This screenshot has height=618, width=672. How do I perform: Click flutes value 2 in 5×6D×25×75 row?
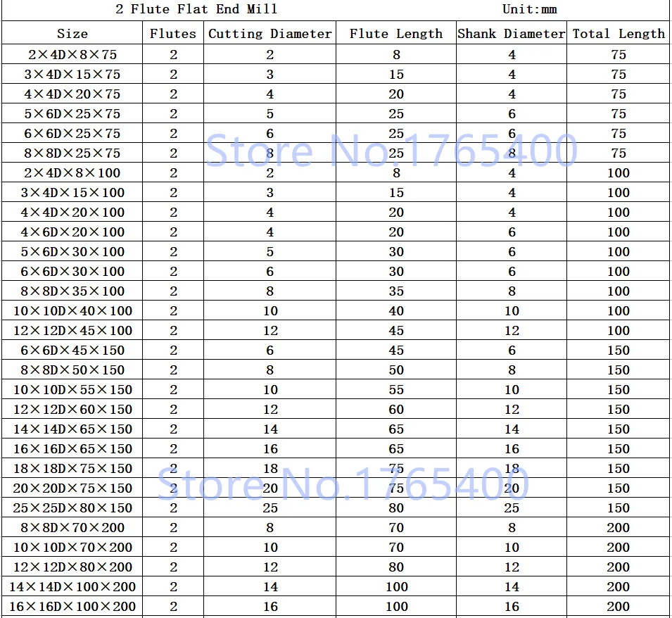click(x=173, y=113)
